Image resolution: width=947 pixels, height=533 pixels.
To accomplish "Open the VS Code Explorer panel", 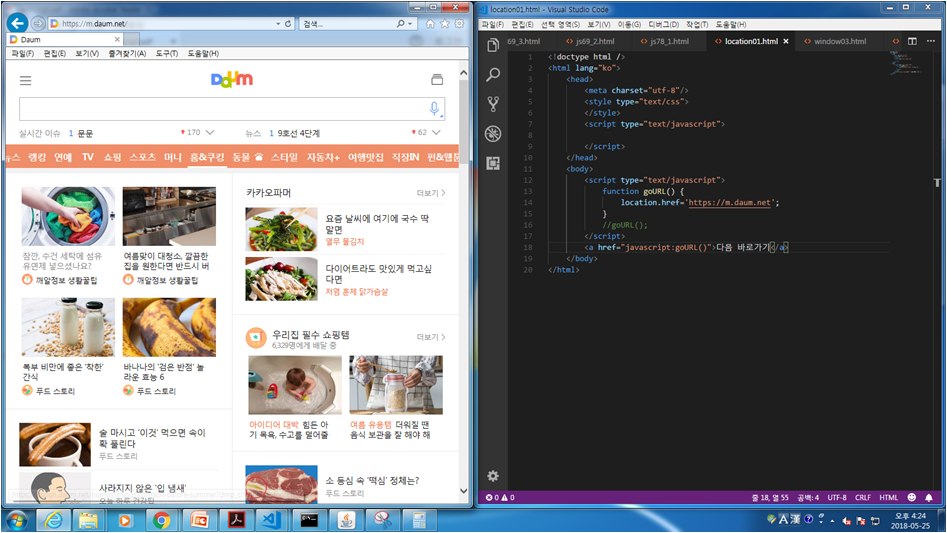I will click(493, 45).
